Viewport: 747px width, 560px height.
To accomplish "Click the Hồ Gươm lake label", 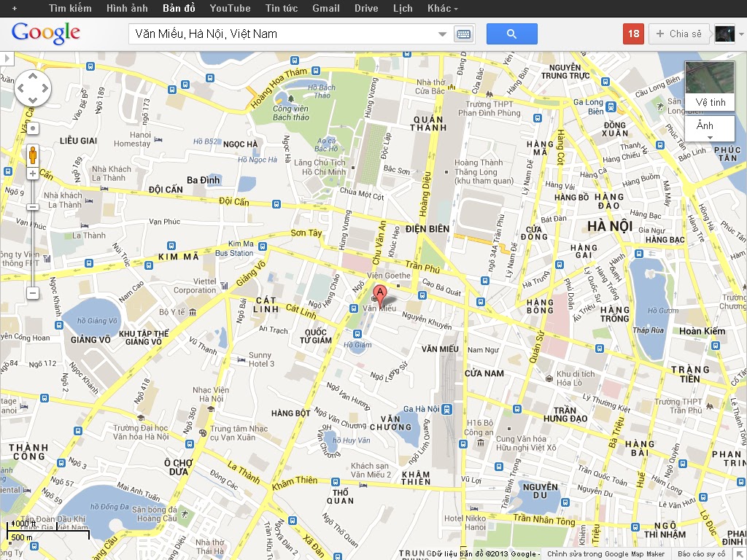I will (662, 311).
